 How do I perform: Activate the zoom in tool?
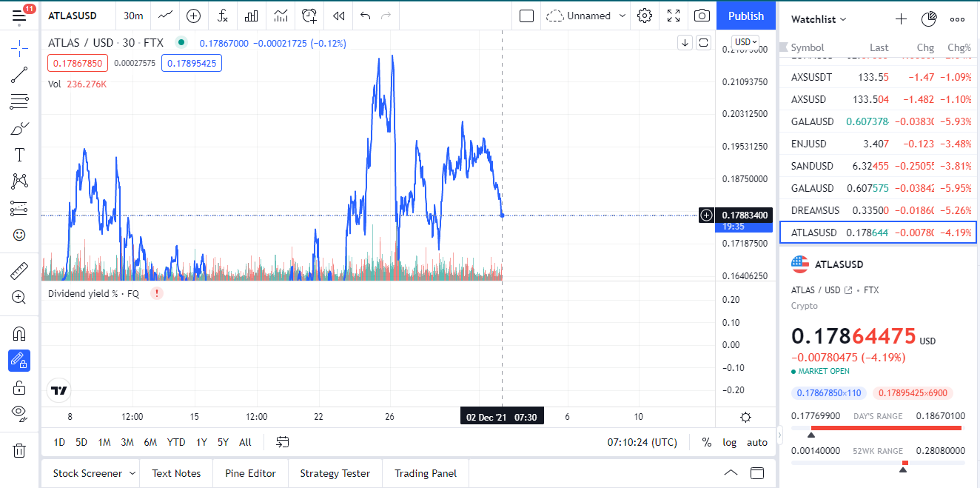(19, 297)
